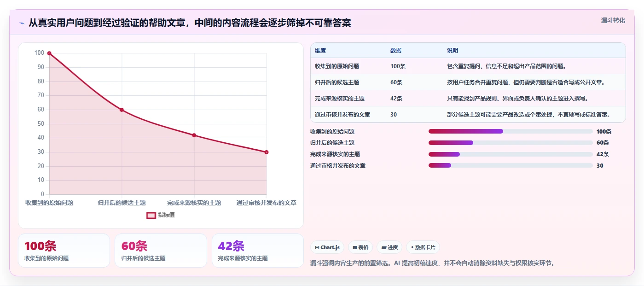The image size is (644, 286).
Task: Click the 表格 tag chip
Action: click(x=360, y=247)
